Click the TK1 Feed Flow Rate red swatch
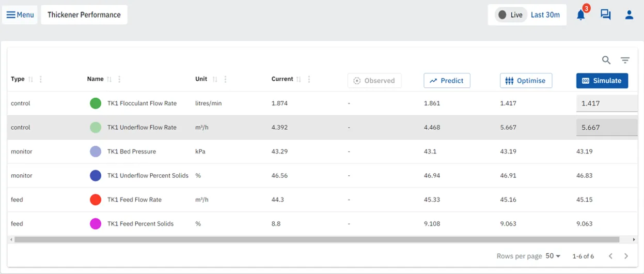 [x=96, y=200]
